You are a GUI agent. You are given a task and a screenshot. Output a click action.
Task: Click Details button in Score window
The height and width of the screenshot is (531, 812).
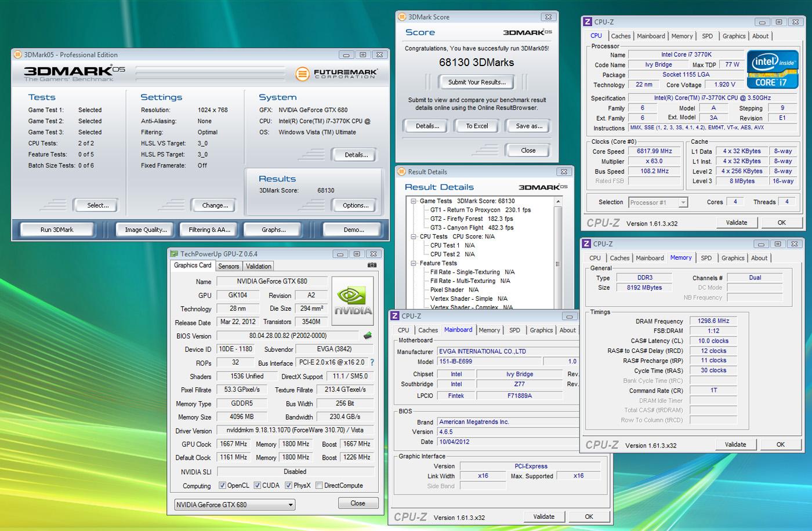click(427, 126)
